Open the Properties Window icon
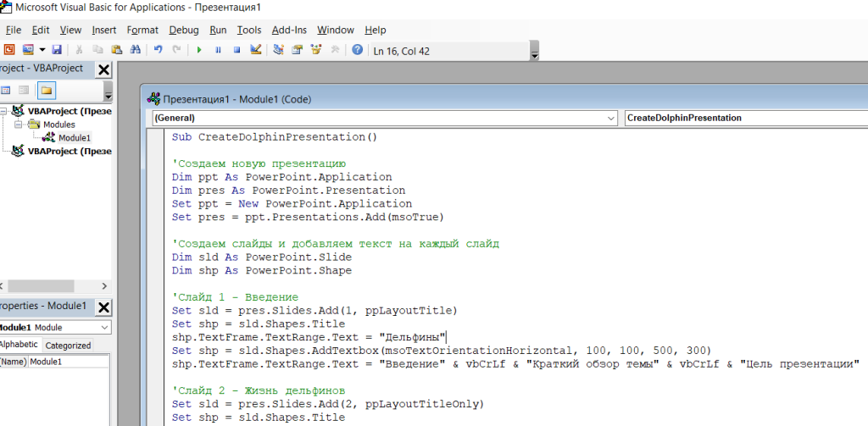 click(298, 50)
